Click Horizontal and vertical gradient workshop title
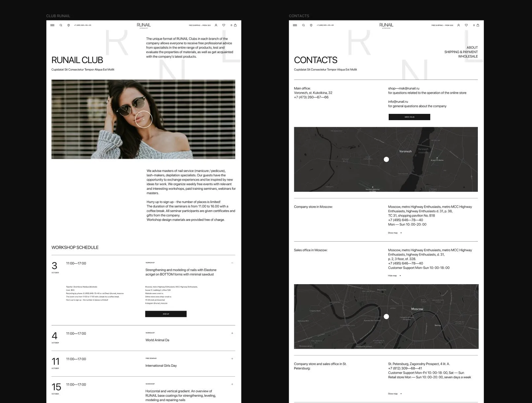Viewport: 532px width, 403px height. 180,395
